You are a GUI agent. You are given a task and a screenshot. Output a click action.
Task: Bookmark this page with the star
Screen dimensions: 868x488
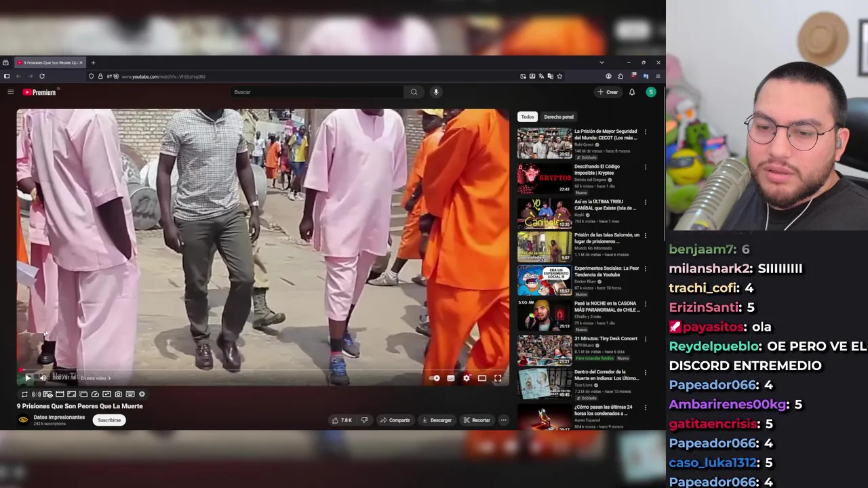[559, 77]
